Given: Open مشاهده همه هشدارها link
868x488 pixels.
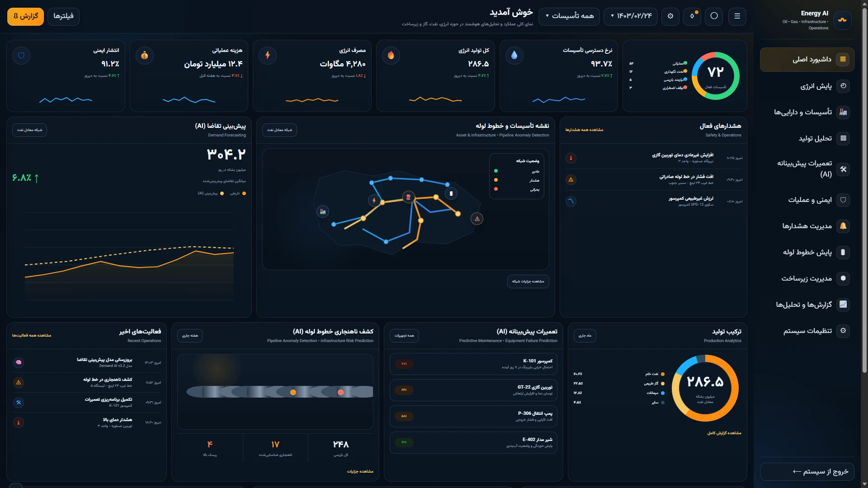Looking at the screenshot, I should coord(584,130).
